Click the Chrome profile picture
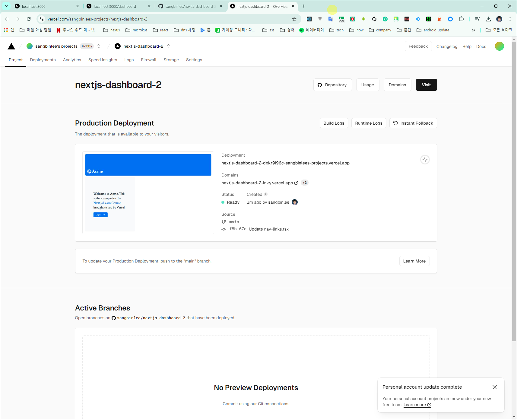The height and width of the screenshot is (420, 517). click(x=499, y=19)
